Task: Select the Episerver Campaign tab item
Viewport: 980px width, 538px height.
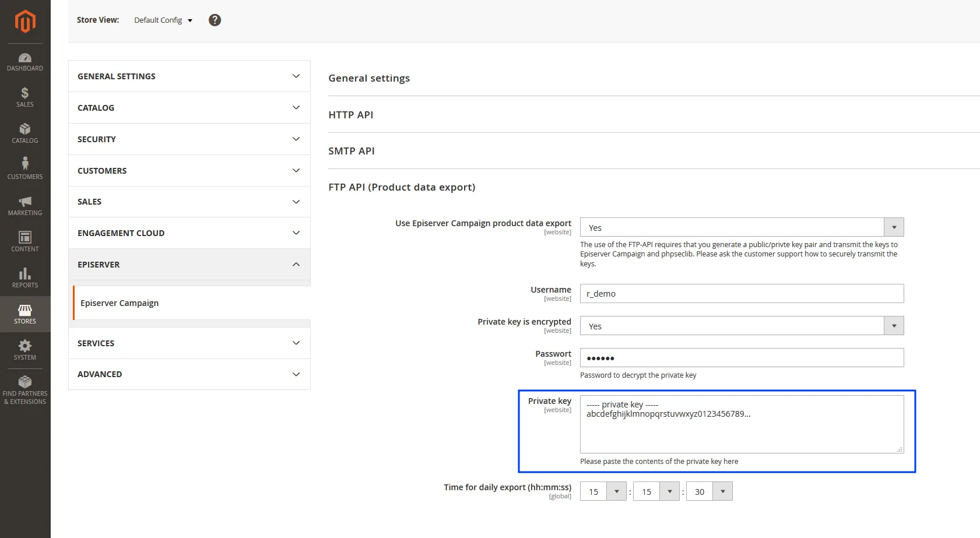Action: (x=191, y=303)
